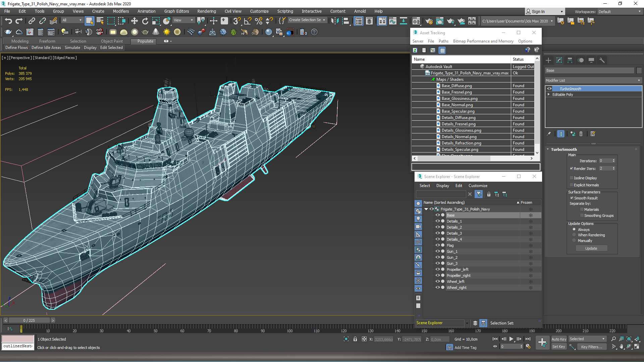Viewport: 644px width, 362px height.
Task: Toggle Smooth Result checkbox
Action: (572, 198)
